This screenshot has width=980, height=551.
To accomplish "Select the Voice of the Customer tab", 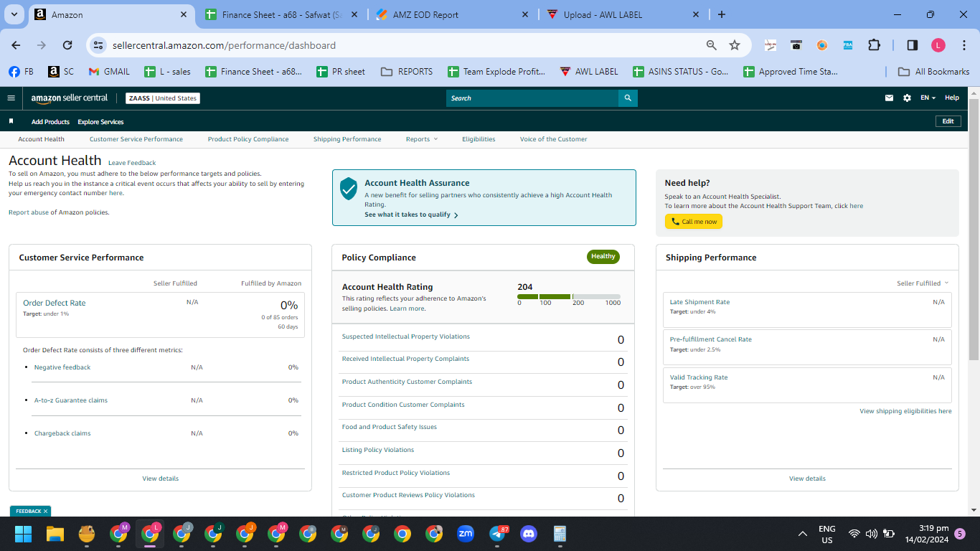I will pos(554,139).
